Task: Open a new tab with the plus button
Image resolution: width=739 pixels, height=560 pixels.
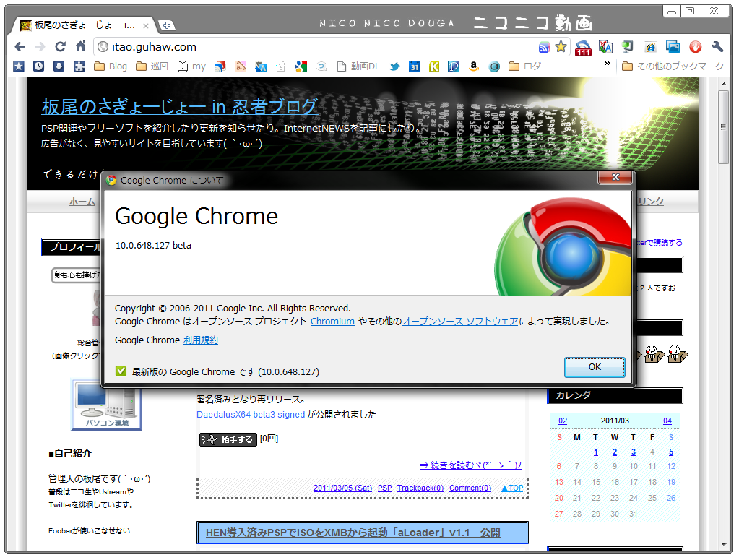Action: coord(166,25)
